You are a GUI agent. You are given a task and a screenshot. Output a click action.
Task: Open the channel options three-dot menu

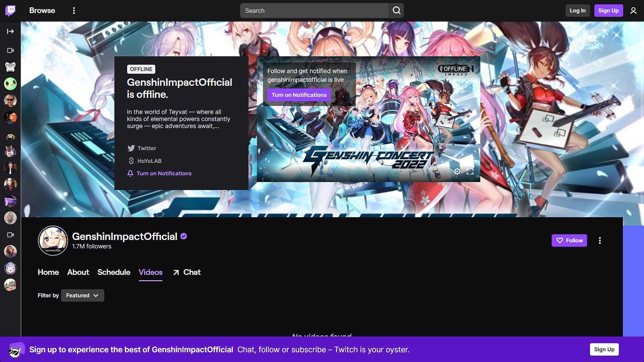click(600, 241)
